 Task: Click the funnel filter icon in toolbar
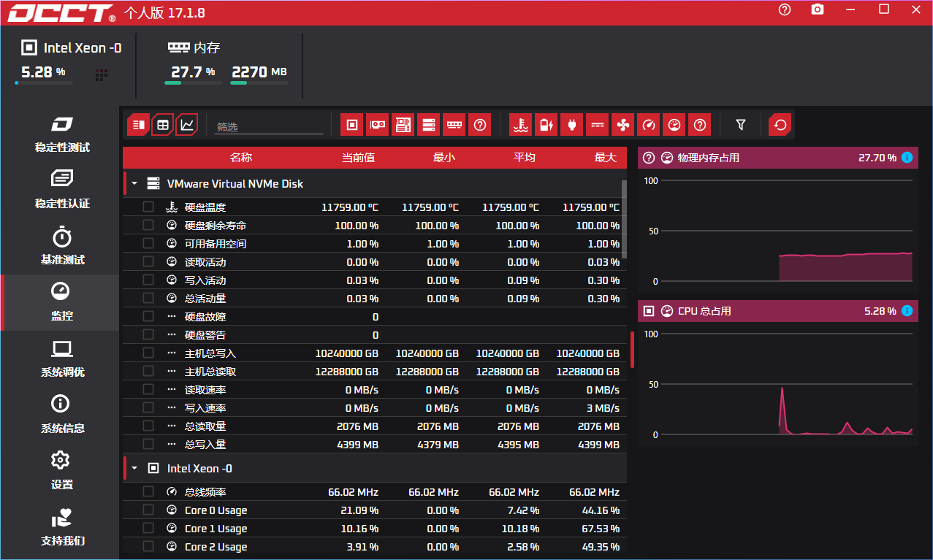741,125
